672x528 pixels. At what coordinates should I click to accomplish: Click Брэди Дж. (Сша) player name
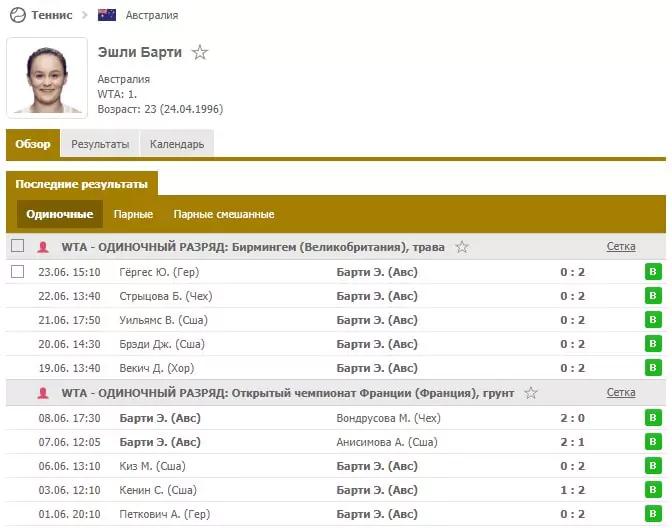(162, 344)
